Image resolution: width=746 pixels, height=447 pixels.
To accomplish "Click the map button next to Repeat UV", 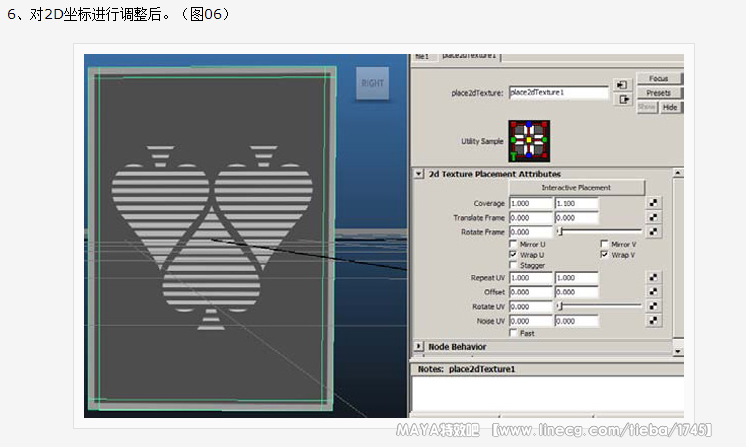I will pos(653,277).
